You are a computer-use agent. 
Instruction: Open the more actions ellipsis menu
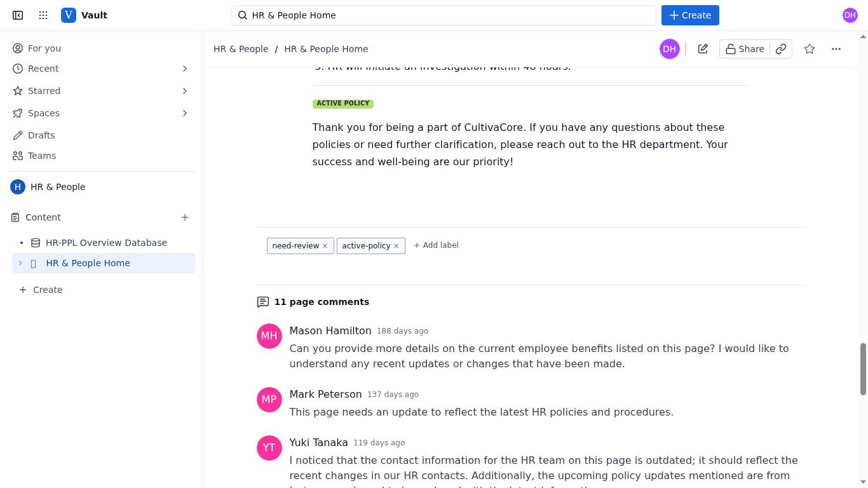click(836, 49)
